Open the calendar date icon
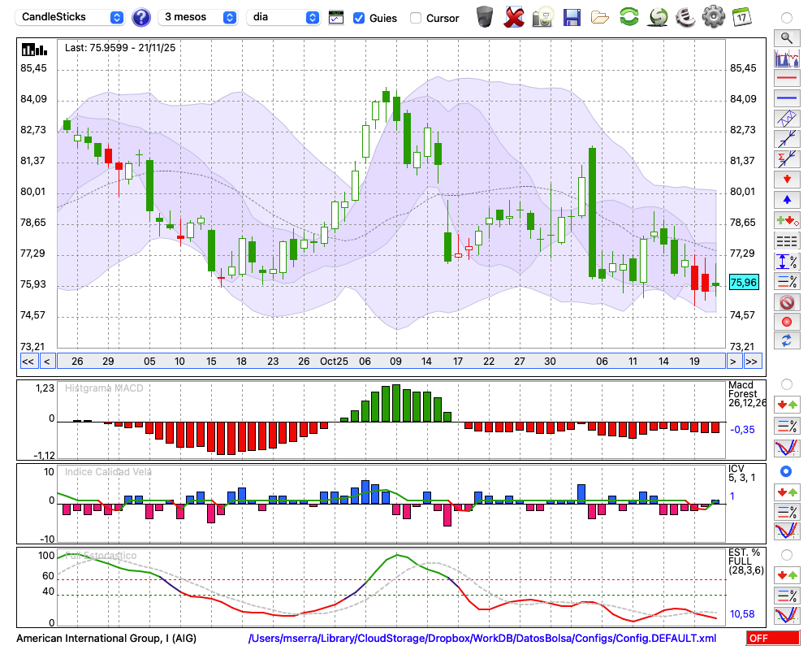Viewport: 812px width, 650px height. coord(741,16)
